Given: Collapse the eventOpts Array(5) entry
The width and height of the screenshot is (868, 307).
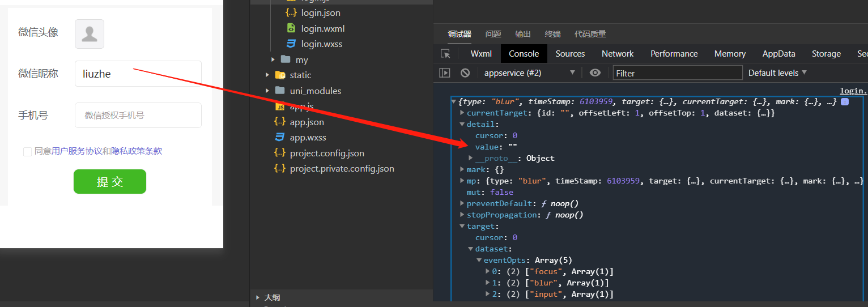Looking at the screenshot, I should (x=479, y=261).
